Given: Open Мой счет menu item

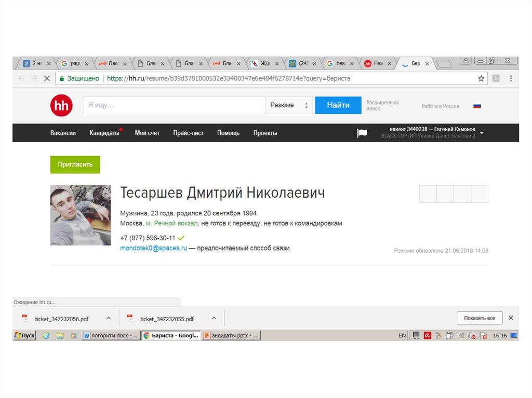Looking at the screenshot, I should [x=147, y=133].
